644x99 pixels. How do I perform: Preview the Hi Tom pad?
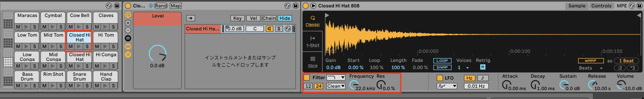pyautogui.click(x=105, y=46)
